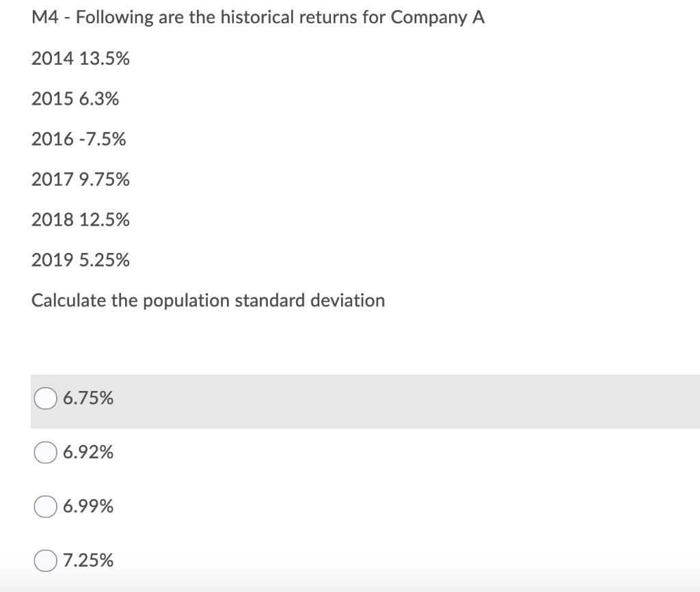This screenshot has height=592, width=700.
Task: Click the words Company A in title
Action: coord(438,18)
